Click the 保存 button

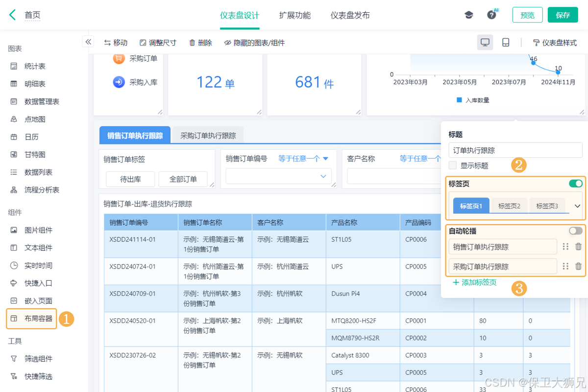563,15
